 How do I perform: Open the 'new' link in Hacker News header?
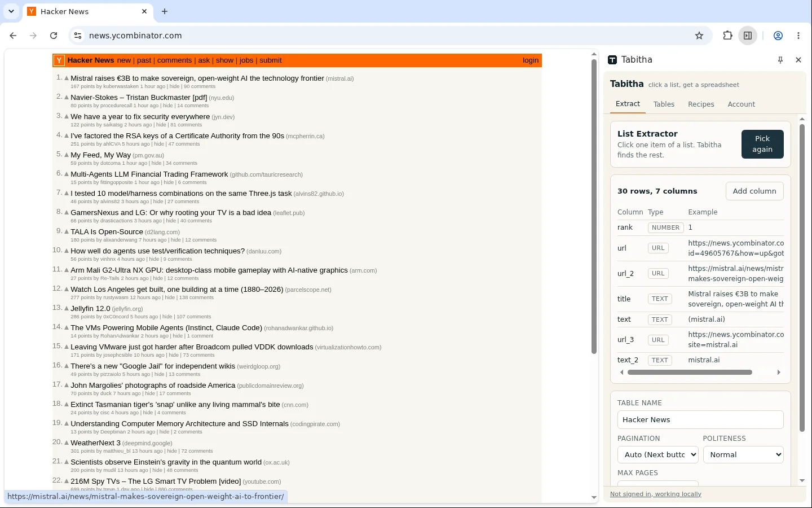tap(124, 60)
